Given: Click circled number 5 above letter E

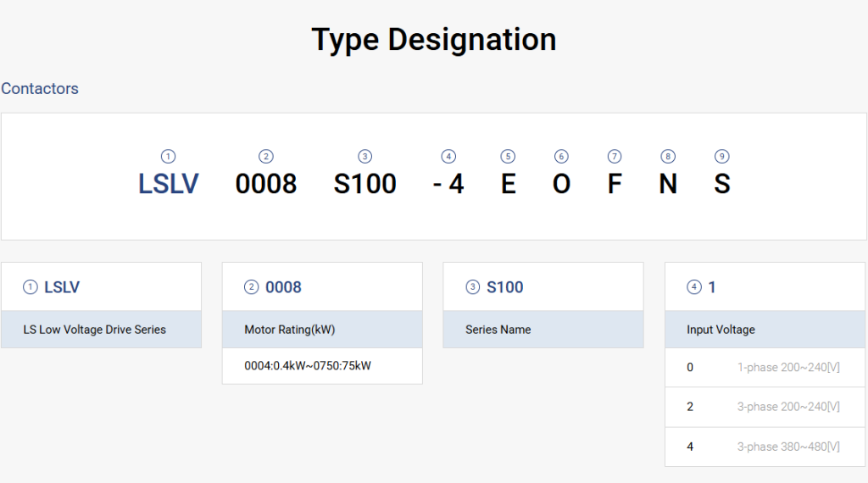Looking at the screenshot, I should tap(508, 157).
